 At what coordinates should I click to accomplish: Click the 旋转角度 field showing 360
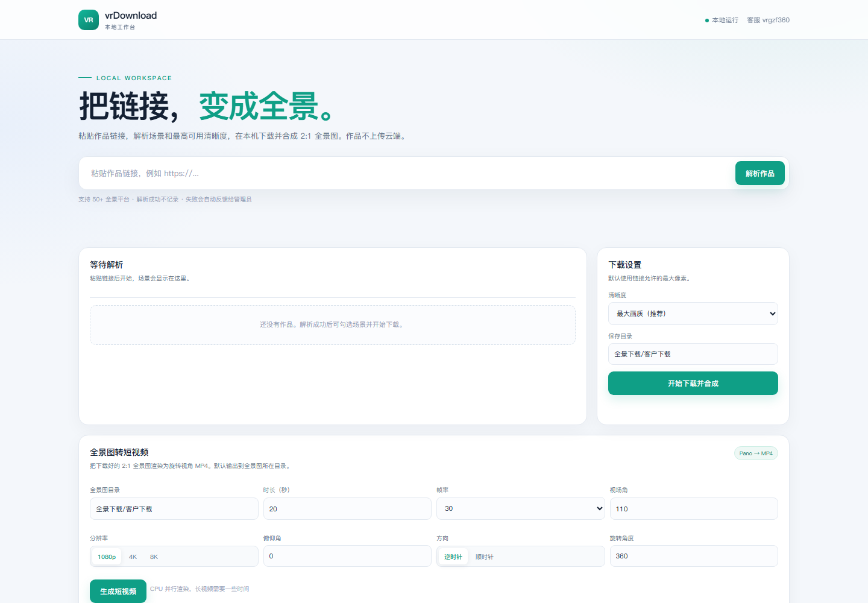694,556
